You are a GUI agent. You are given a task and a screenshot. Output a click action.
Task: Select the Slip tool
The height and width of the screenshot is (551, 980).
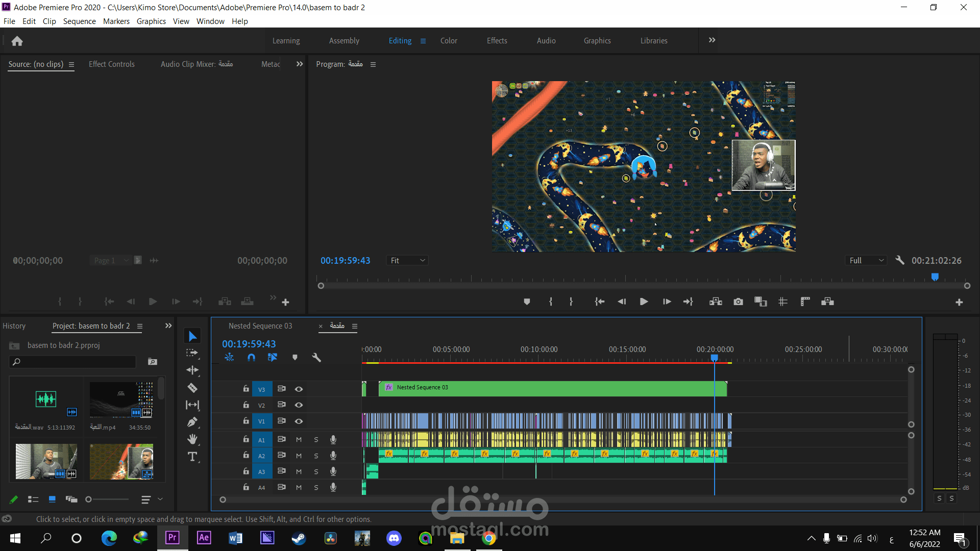[192, 405]
